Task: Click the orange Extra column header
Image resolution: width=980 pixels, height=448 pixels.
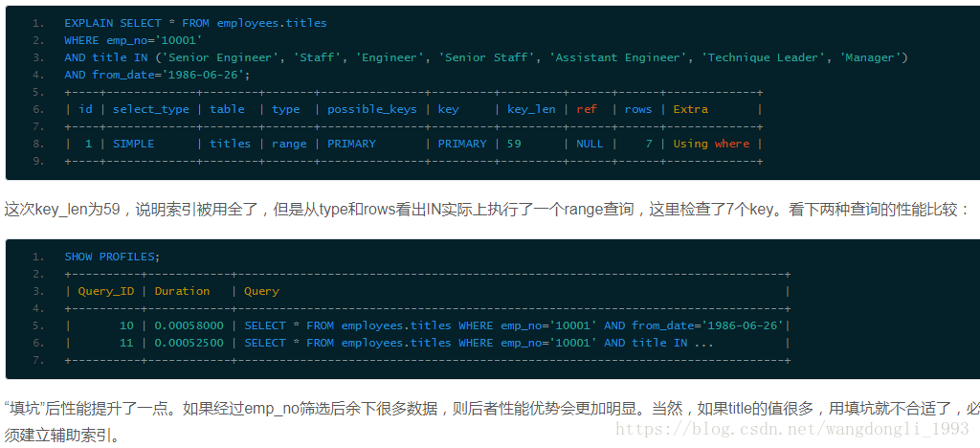Action: pyautogui.click(x=691, y=109)
